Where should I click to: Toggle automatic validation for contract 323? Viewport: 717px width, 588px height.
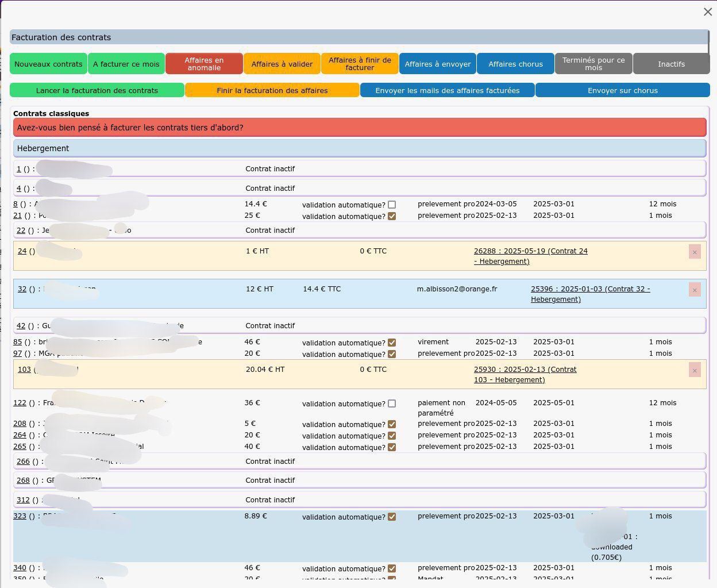tap(392, 517)
